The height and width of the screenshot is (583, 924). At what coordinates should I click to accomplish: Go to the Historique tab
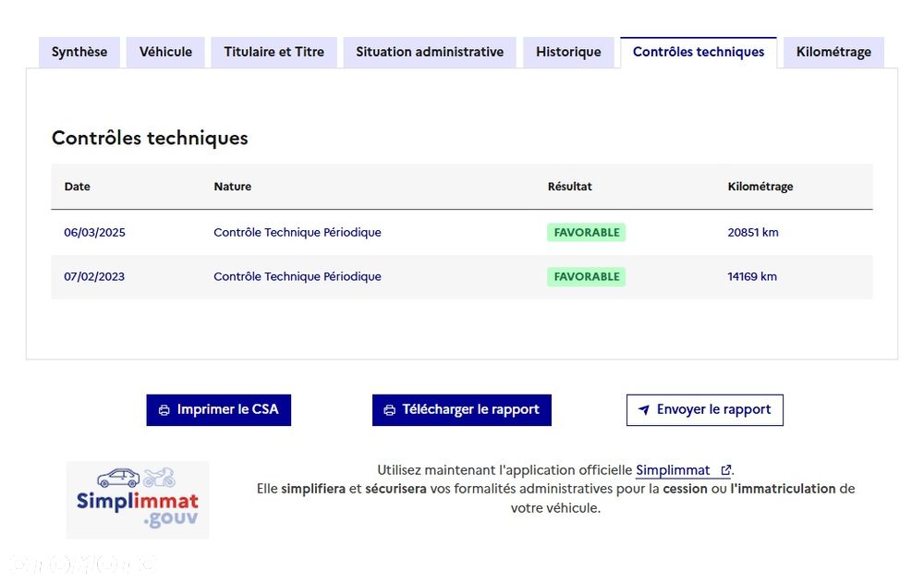[x=568, y=52]
